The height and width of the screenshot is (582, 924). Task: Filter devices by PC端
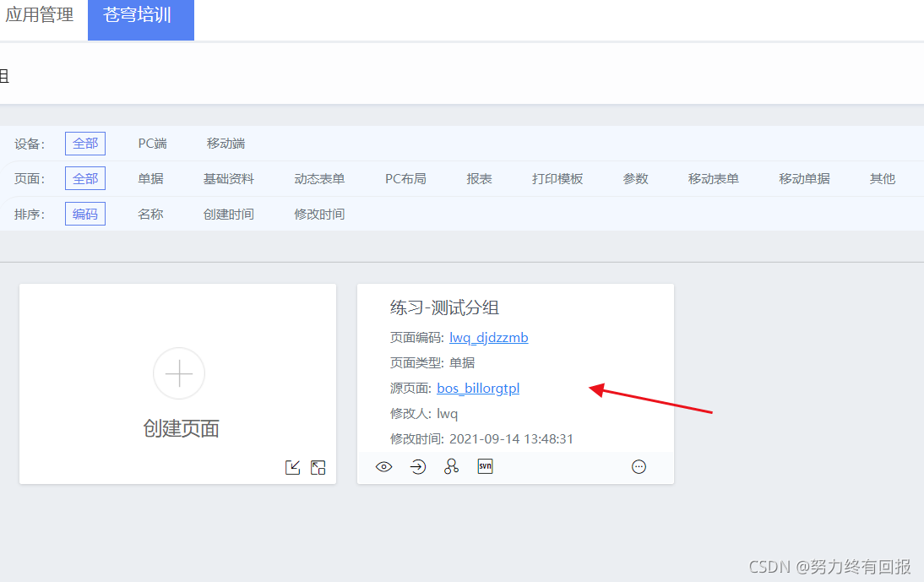(153, 144)
